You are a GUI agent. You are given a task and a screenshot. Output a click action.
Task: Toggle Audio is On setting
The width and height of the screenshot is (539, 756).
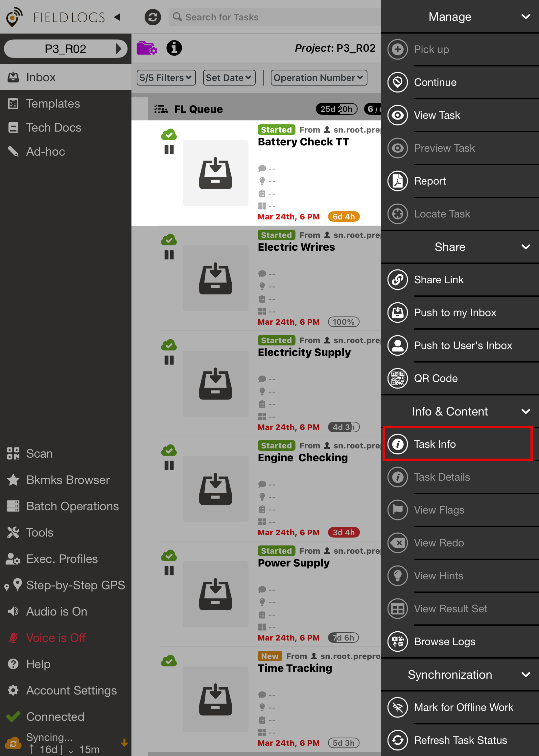(x=57, y=611)
